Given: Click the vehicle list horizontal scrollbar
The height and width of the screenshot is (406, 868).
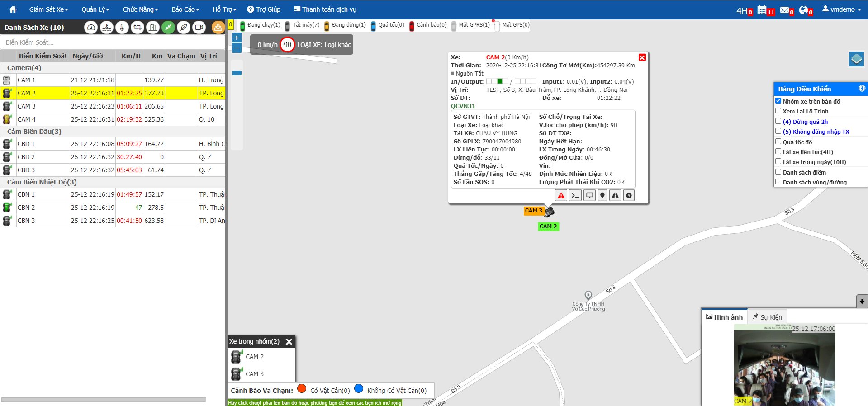Looking at the screenshot, I should (x=104, y=400).
